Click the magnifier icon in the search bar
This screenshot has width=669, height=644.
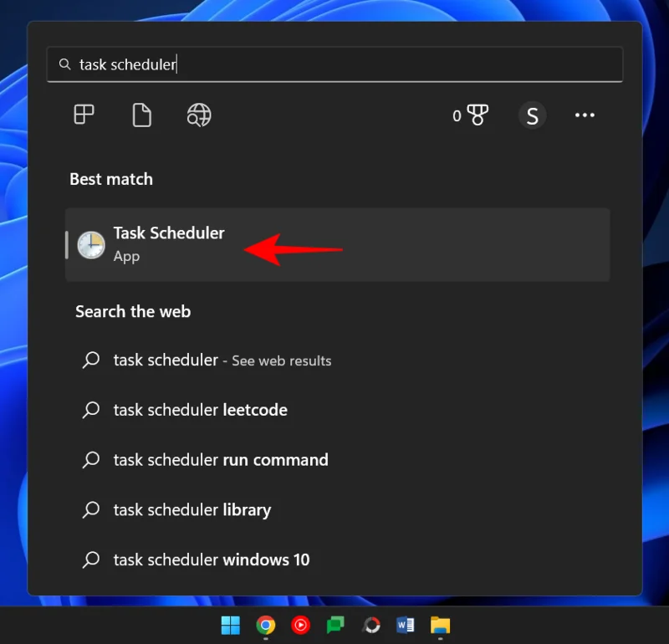click(64, 64)
